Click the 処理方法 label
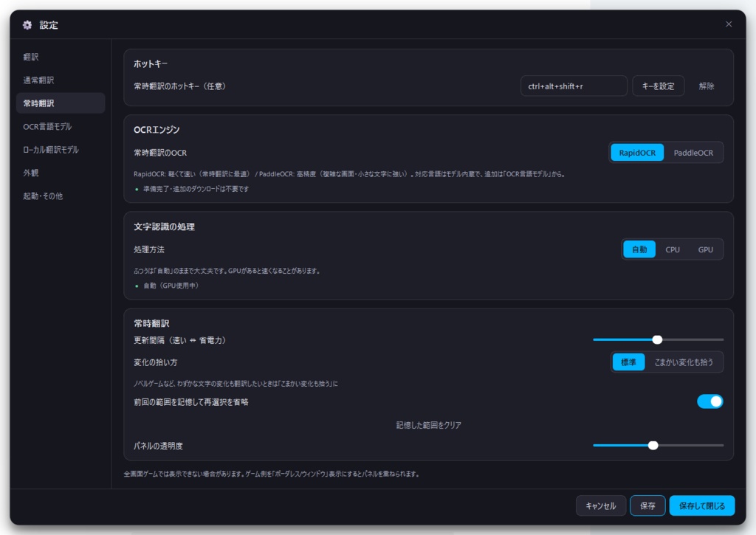The height and width of the screenshot is (535, 756). 149,249
